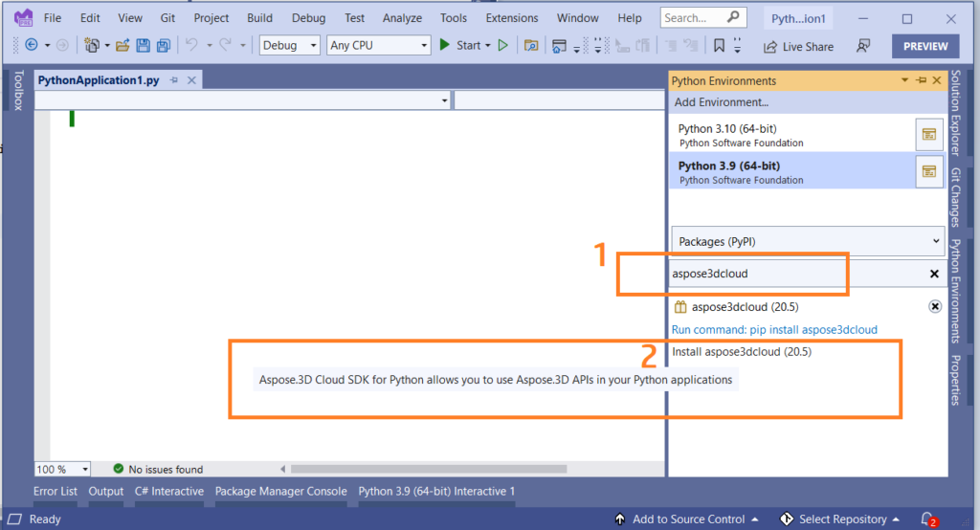Click the PREVIEW button
980x530 pixels.
(925, 46)
